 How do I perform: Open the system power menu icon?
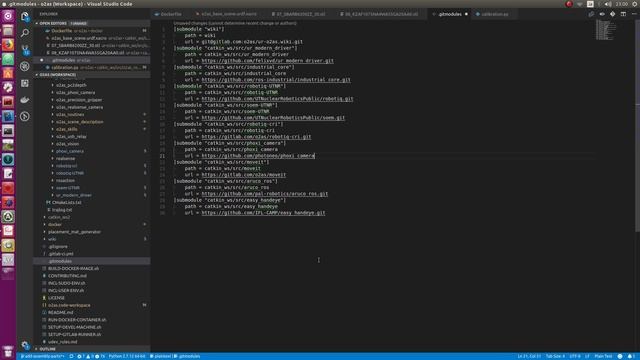point(635,4)
